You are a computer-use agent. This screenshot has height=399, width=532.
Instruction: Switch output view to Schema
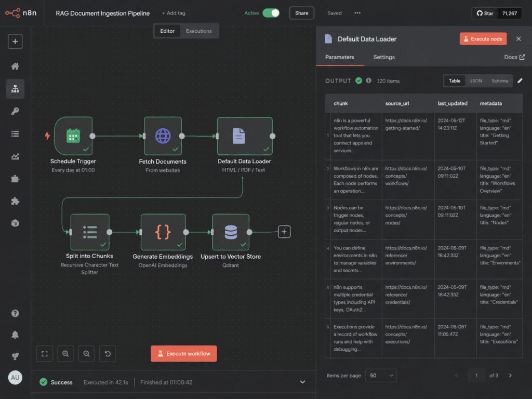499,81
